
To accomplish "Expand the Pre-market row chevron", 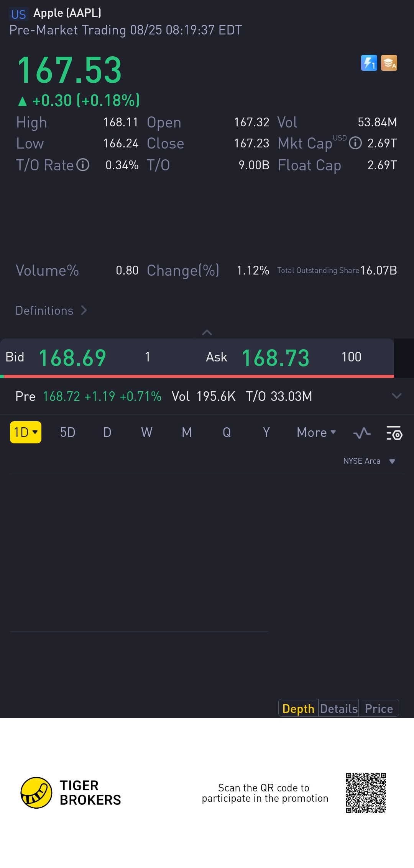I will (397, 396).
